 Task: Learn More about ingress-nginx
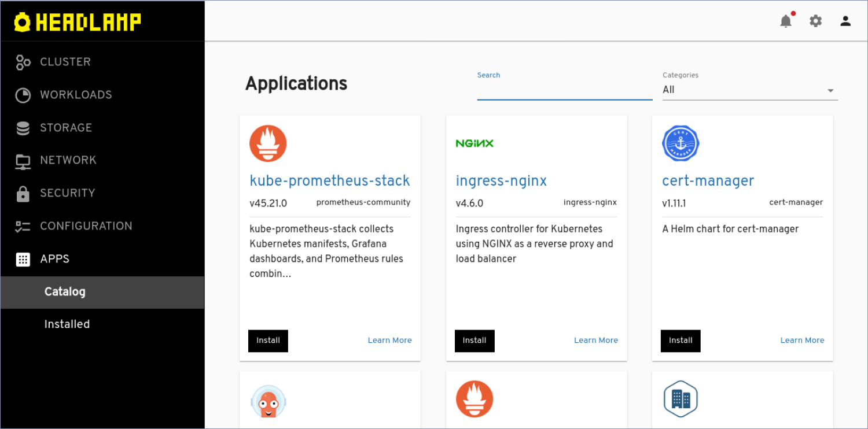tap(596, 341)
